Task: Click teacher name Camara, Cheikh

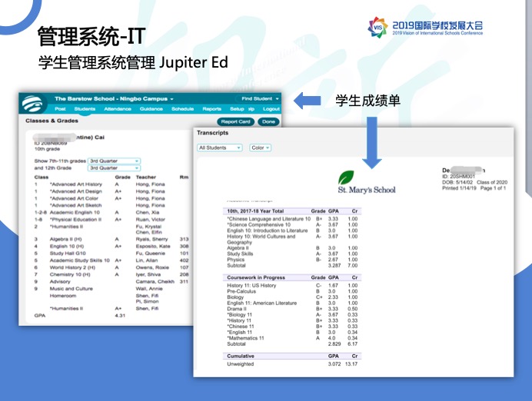Action: pos(155,282)
